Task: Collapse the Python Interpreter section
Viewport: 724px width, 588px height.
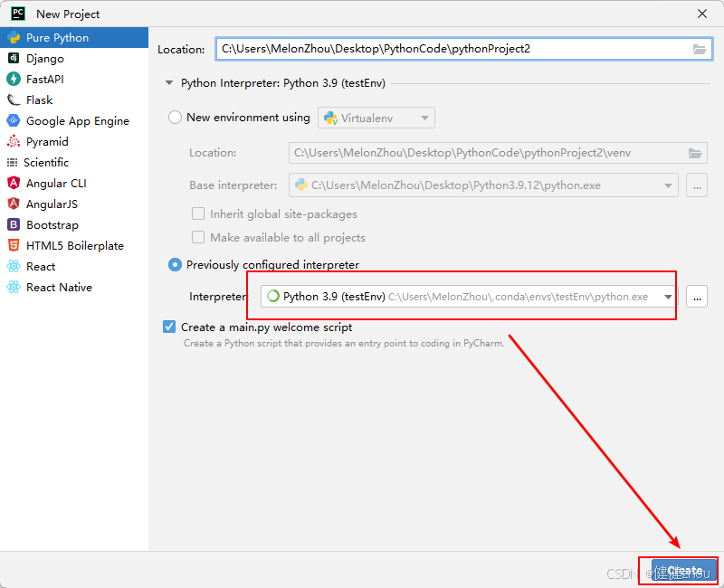Action: 169,83
